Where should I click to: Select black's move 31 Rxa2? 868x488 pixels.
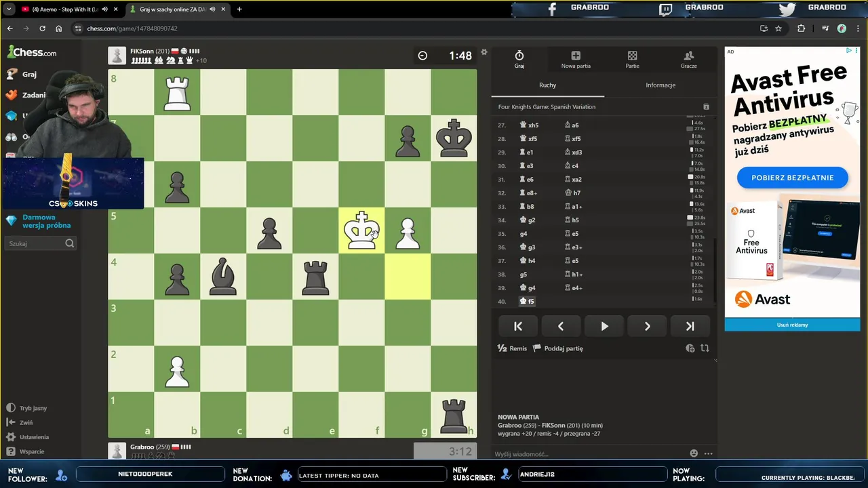[574, 180]
